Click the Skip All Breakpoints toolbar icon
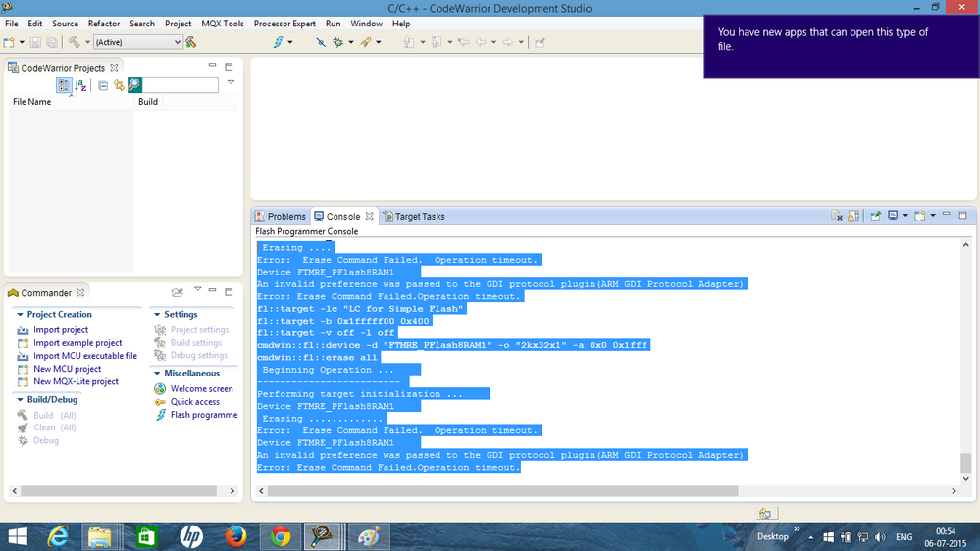 coord(321,42)
